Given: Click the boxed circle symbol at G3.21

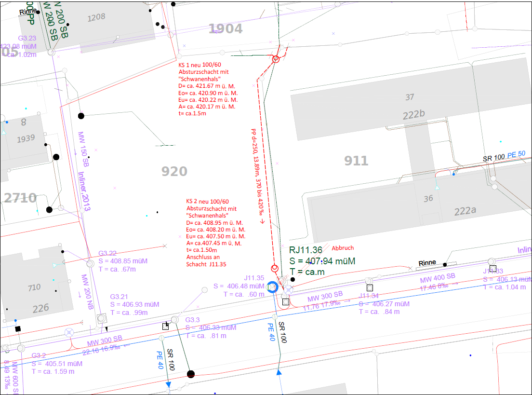Looking at the screenshot, I should pos(101,318).
